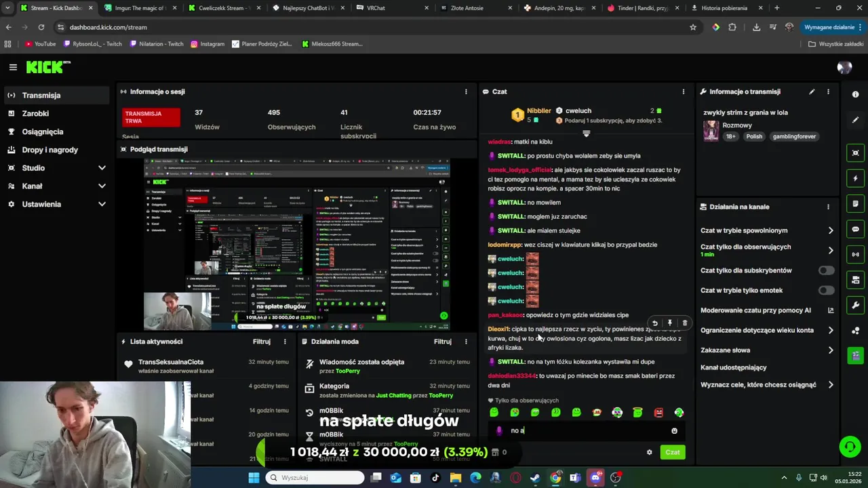Open Zarobki in the left sidebar
This screenshot has height=488, width=868.
[x=56, y=114]
